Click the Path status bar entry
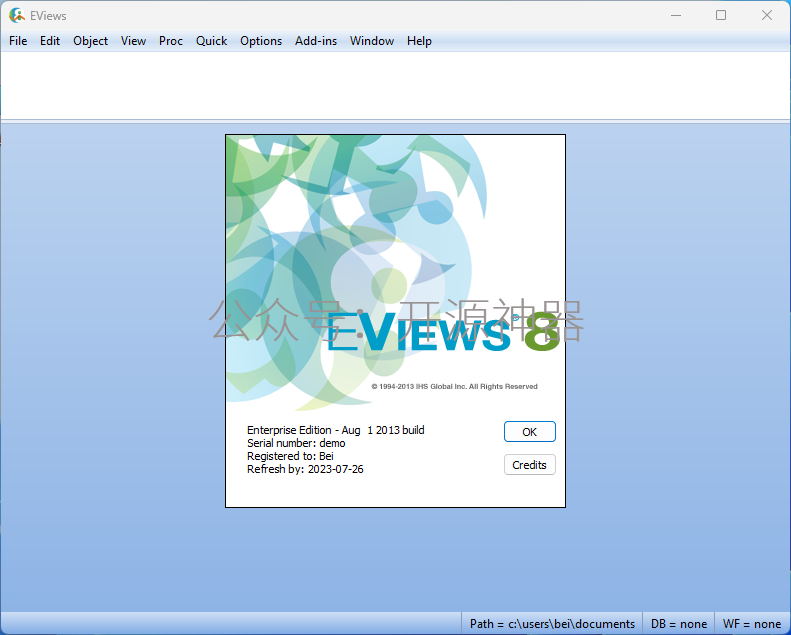This screenshot has height=635, width=791. (552, 624)
